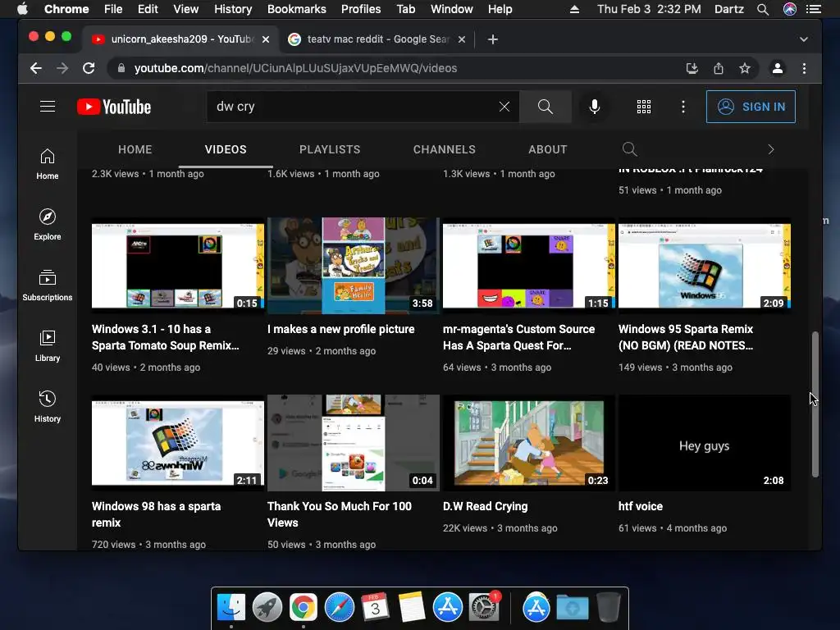
Task: Click the 'htf voice' video title
Action: pos(640,506)
